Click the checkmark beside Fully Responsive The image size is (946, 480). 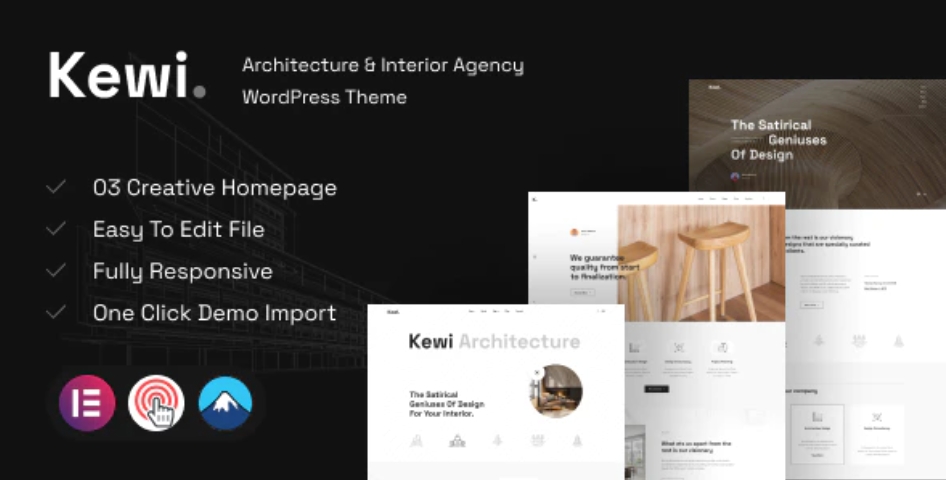tap(56, 270)
